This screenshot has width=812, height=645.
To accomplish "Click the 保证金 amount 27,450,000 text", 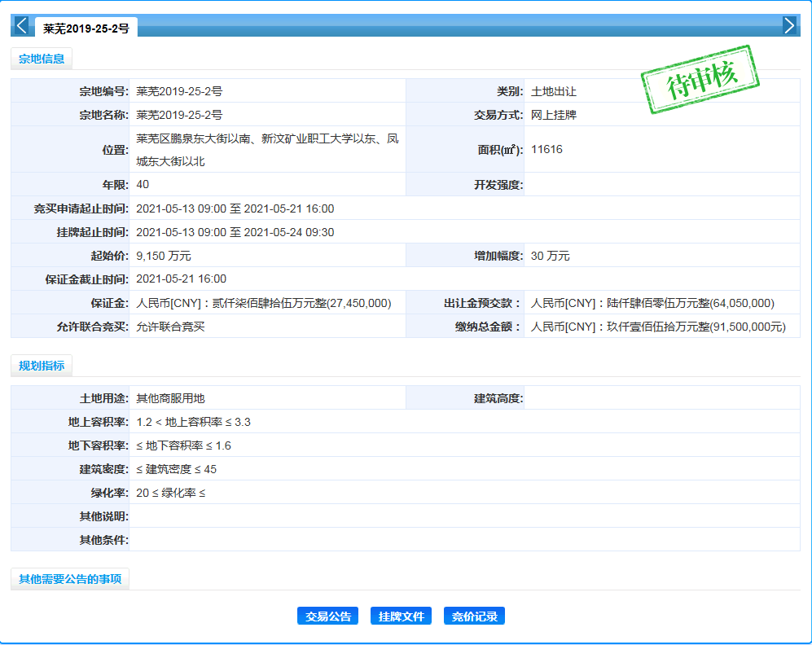I will pyautogui.click(x=264, y=303).
